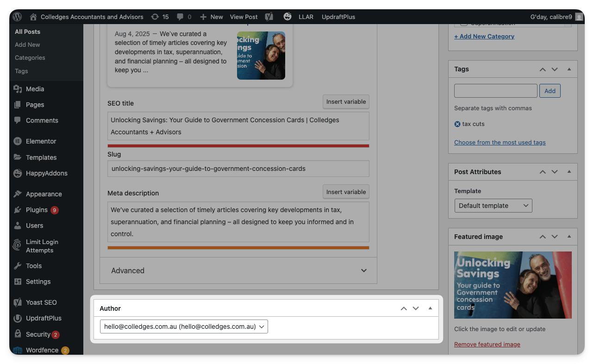
Task: Remove the tax cuts tag
Action: (457, 124)
